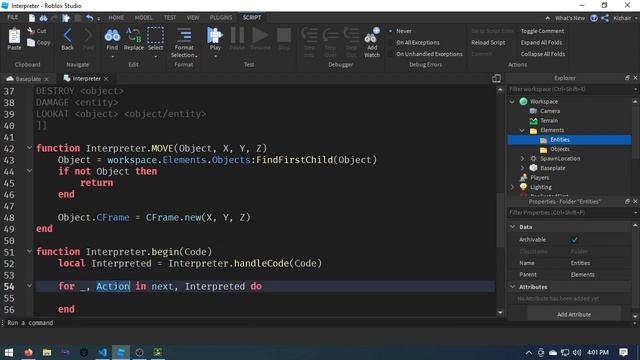Open Visual Studio Code from taskbar
The height and width of the screenshot is (360, 640).
click(102, 352)
